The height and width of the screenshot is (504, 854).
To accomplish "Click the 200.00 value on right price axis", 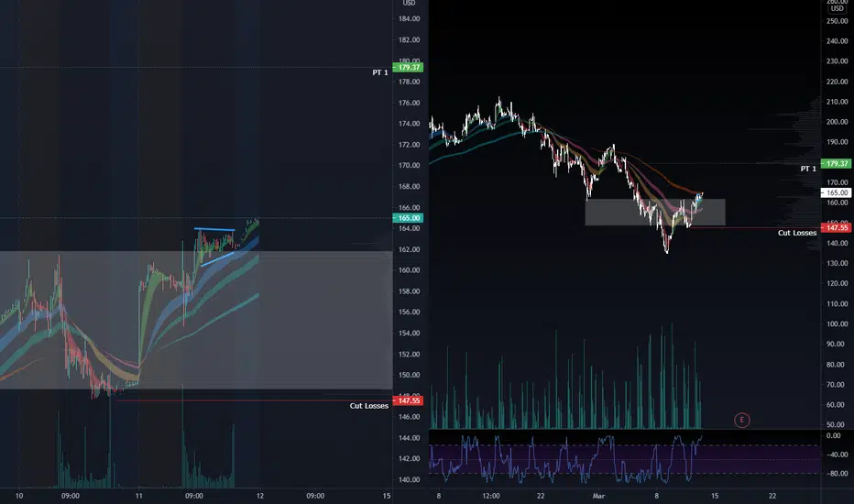I will coord(838,122).
